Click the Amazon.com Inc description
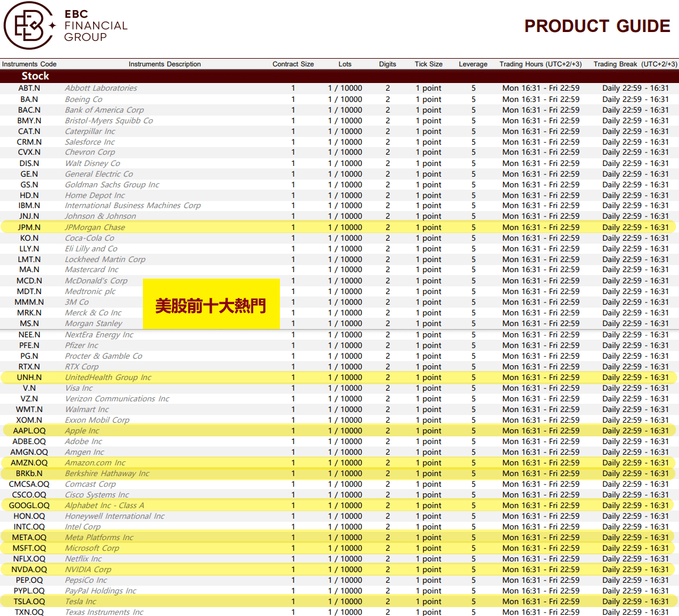 [95, 463]
